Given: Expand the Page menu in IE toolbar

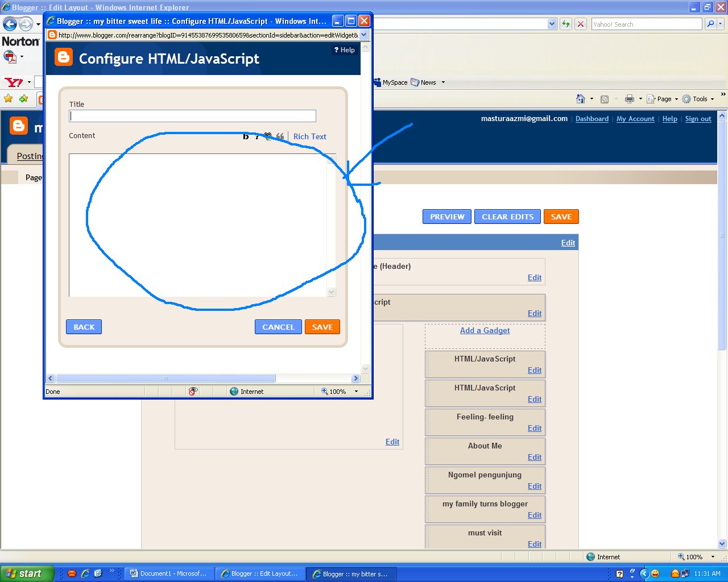Looking at the screenshot, I should point(663,99).
